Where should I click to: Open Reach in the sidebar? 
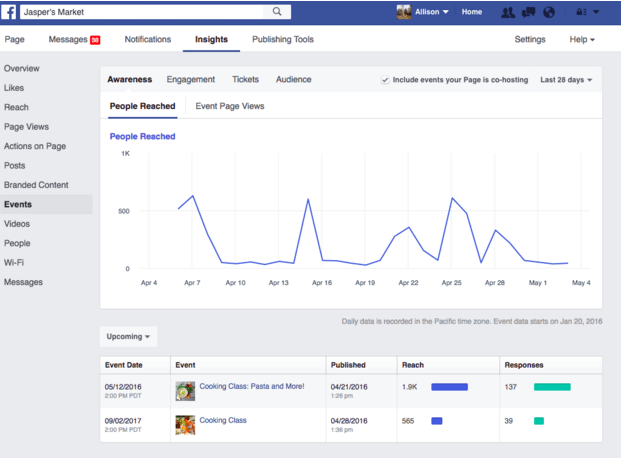(x=16, y=107)
